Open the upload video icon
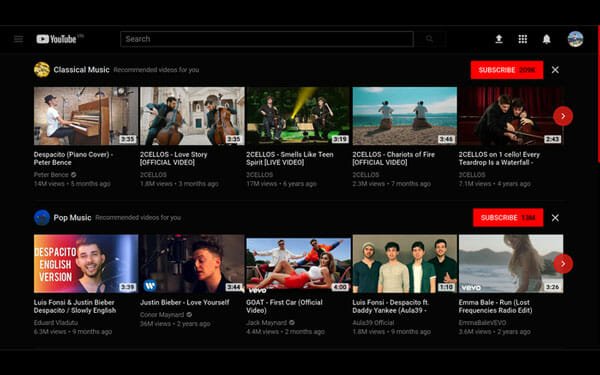This screenshot has width=600, height=375. [x=499, y=39]
